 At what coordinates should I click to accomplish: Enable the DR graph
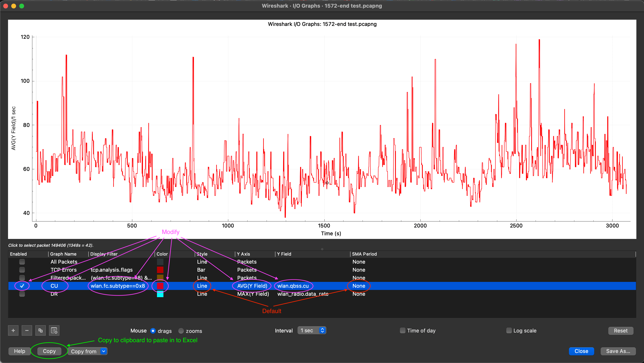click(22, 294)
